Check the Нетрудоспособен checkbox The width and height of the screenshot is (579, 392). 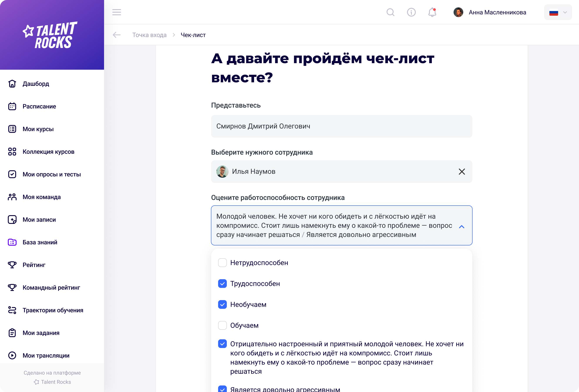coord(222,263)
